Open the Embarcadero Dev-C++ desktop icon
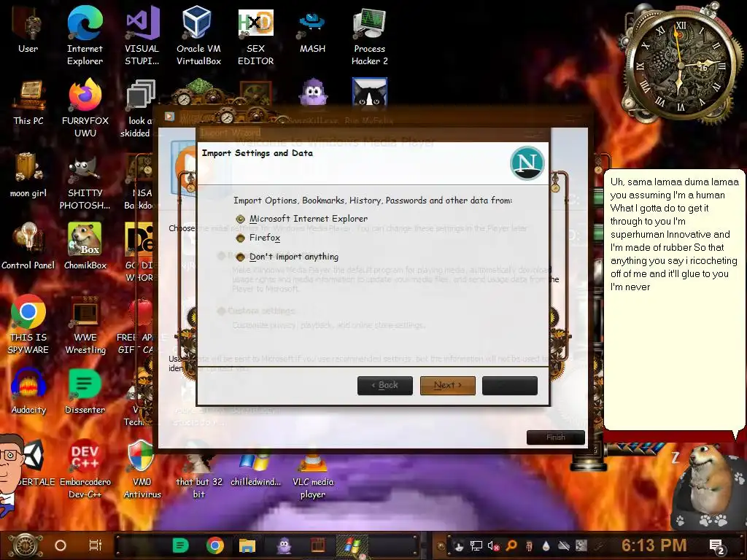Image resolution: width=747 pixels, height=560 pixels. click(85, 470)
